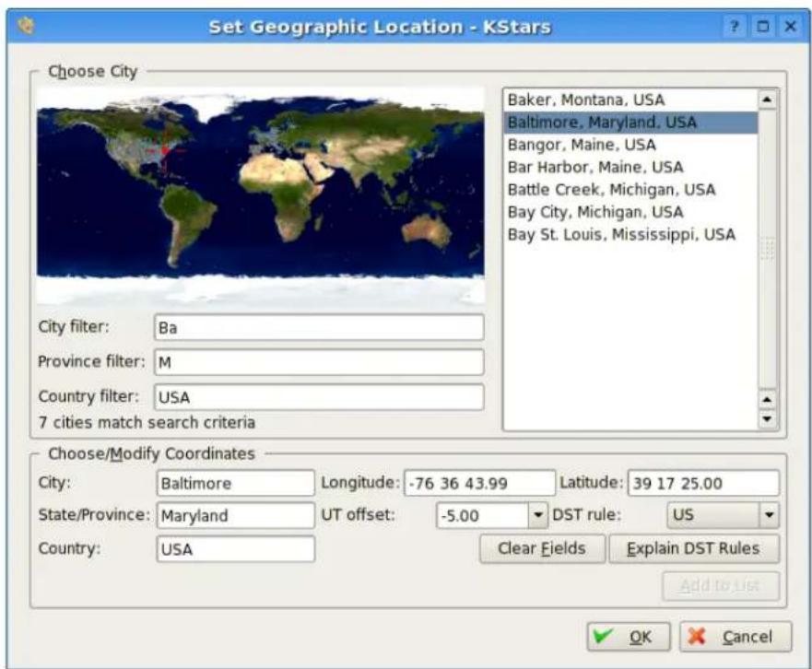Click the scroll-up arrow atop the city list
812x669 pixels.
click(x=767, y=100)
